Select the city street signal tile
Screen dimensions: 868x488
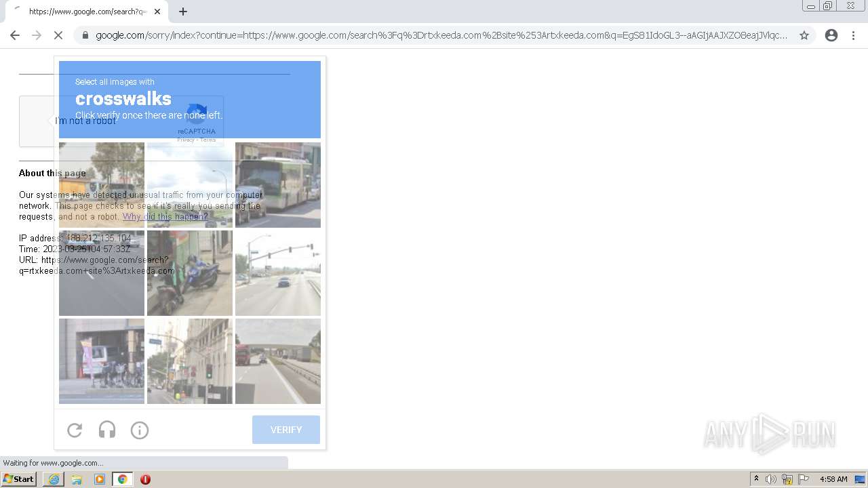pos(190,361)
